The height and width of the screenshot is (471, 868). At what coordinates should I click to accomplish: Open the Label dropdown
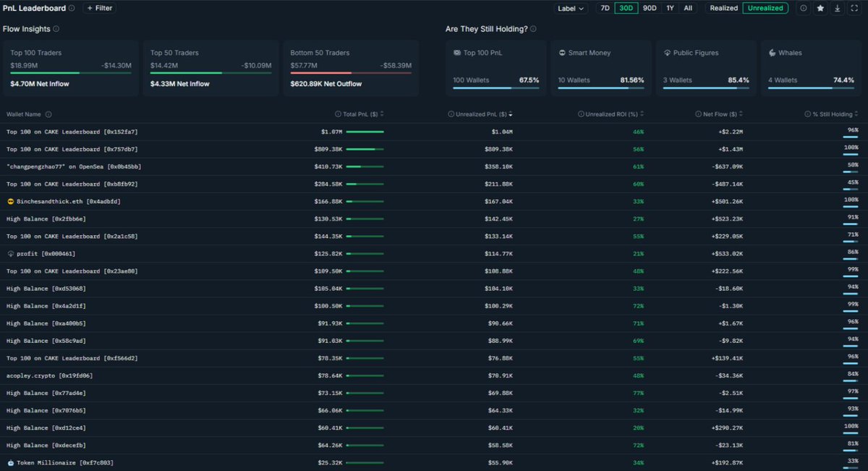pyautogui.click(x=571, y=8)
